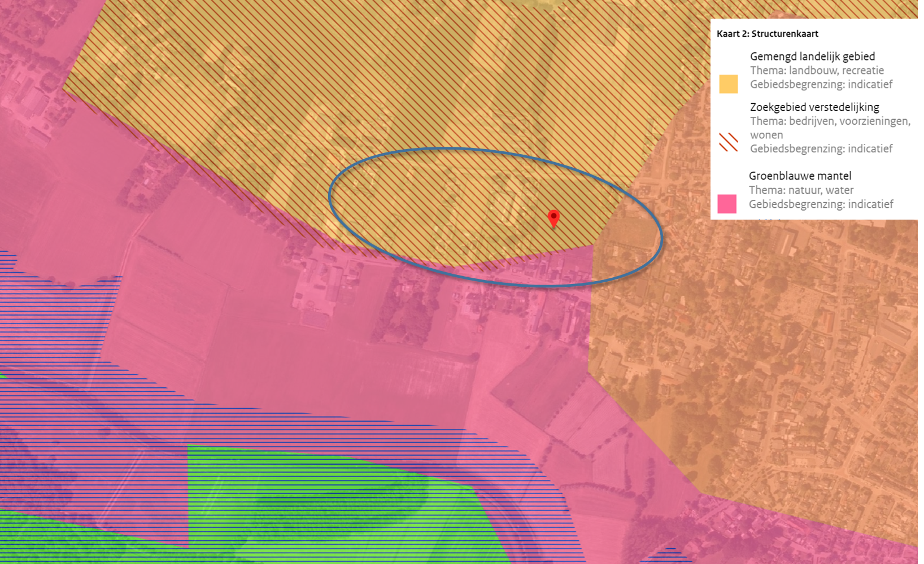Select the 'Kaart 2: Structurenkaart' legend title
The width and height of the screenshot is (924, 564).
(768, 34)
